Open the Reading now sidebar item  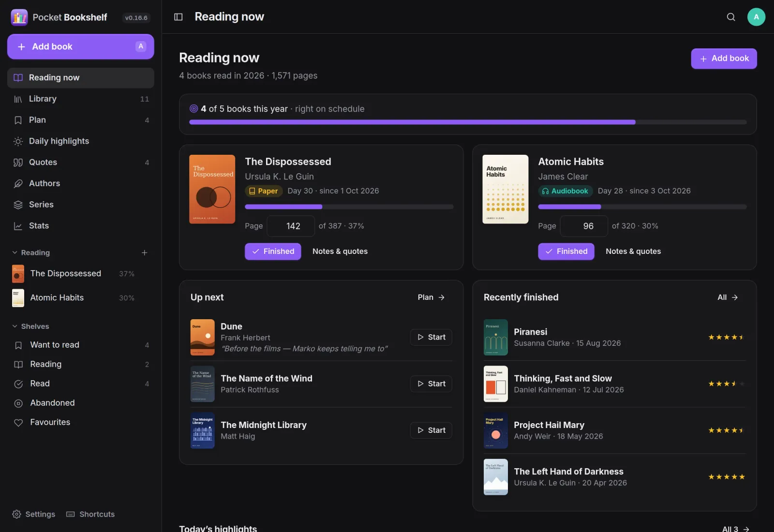coord(81,78)
